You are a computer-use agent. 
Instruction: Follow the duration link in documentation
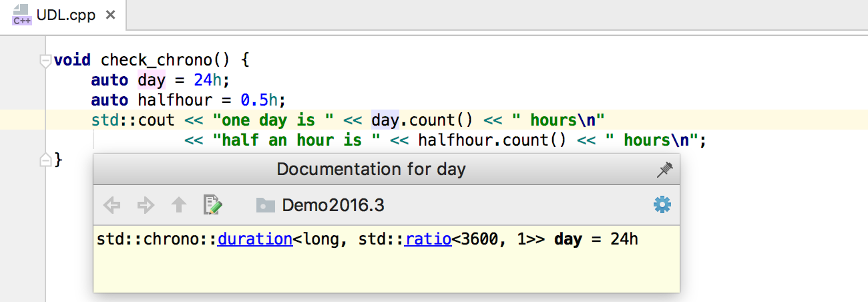pyautogui.click(x=255, y=239)
